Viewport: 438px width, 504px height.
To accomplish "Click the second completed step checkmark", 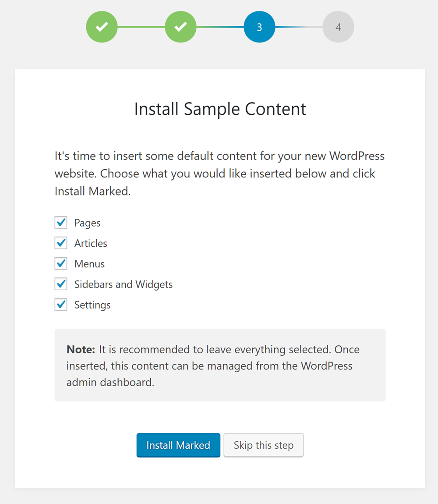I will tap(180, 27).
